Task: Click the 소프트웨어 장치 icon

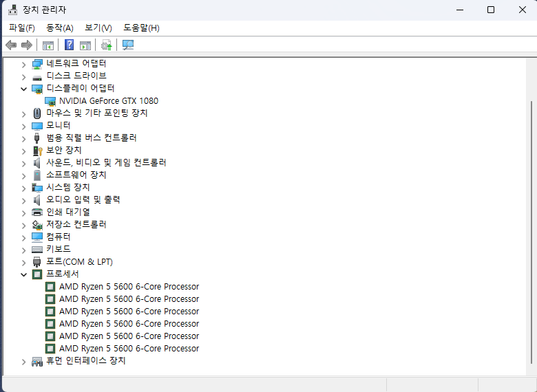Action: (x=37, y=175)
